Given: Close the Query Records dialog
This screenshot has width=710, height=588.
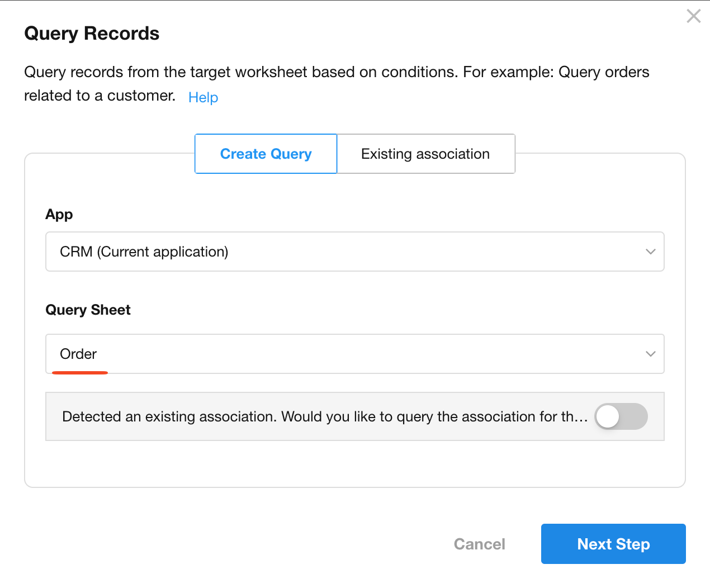Looking at the screenshot, I should [693, 16].
